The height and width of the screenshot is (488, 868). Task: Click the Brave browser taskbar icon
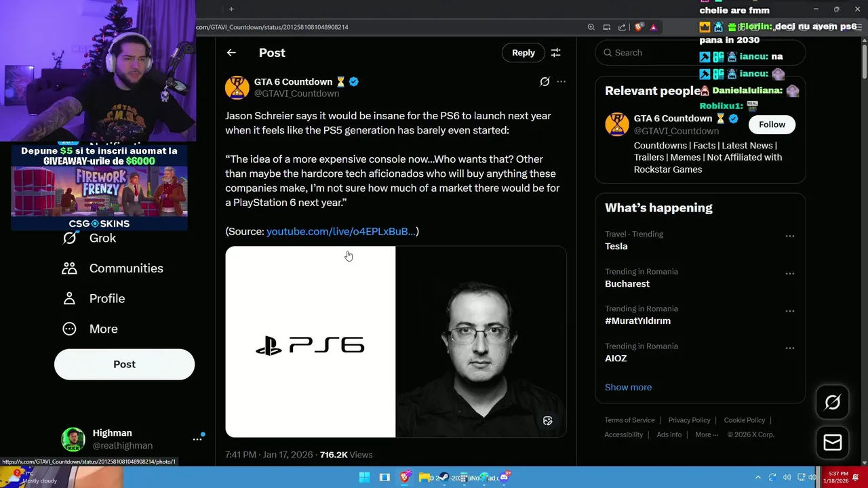click(405, 477)
